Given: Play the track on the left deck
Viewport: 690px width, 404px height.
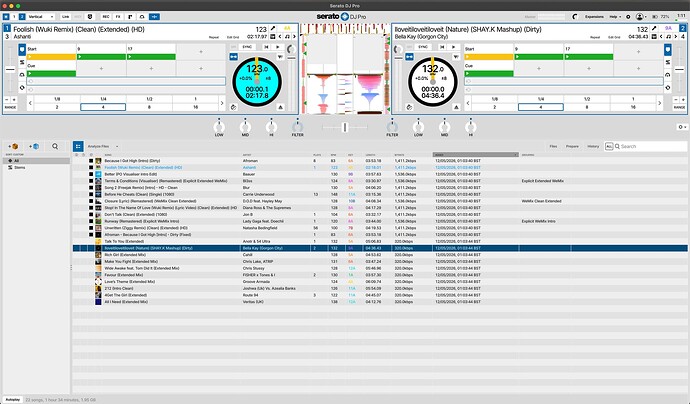Looking at the screenshot, I should point(278,47).
